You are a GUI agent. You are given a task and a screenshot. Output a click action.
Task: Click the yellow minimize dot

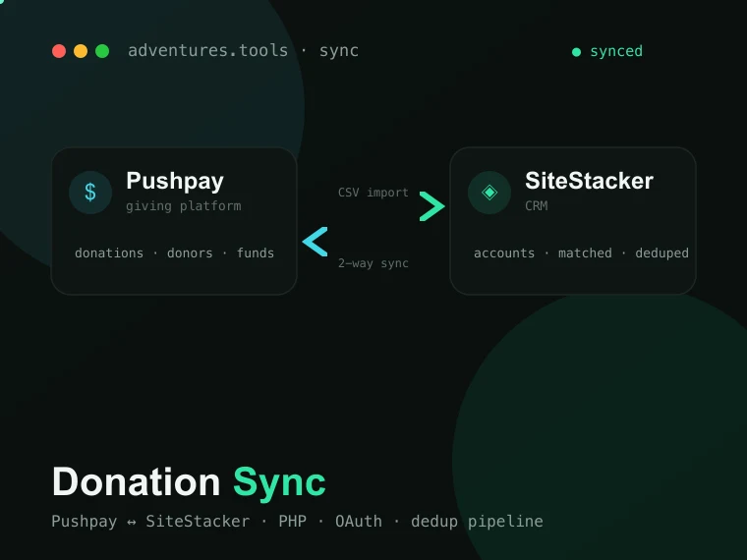[x=81, y=51]
